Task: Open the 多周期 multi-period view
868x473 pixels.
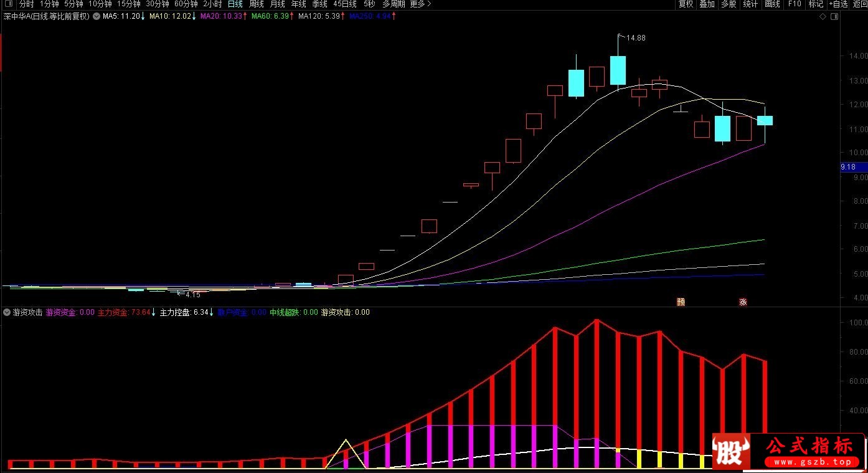Action: (393, 4)
